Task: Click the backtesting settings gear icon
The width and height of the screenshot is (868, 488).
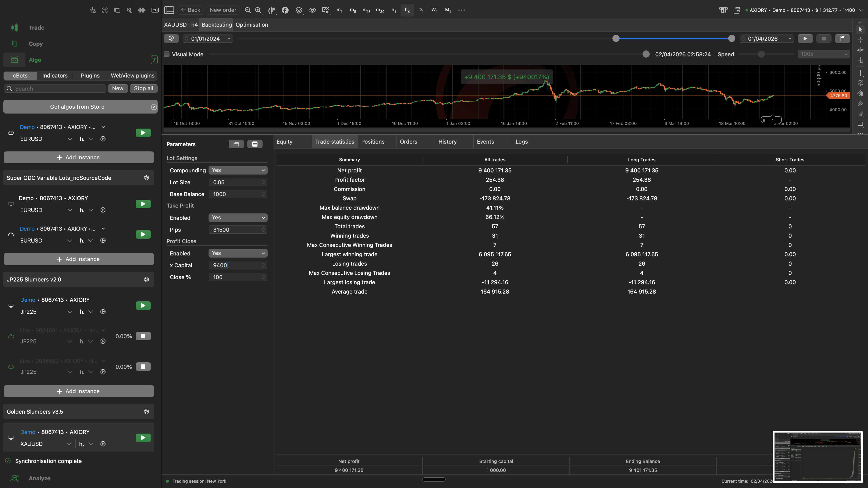Action: [171, 38]
